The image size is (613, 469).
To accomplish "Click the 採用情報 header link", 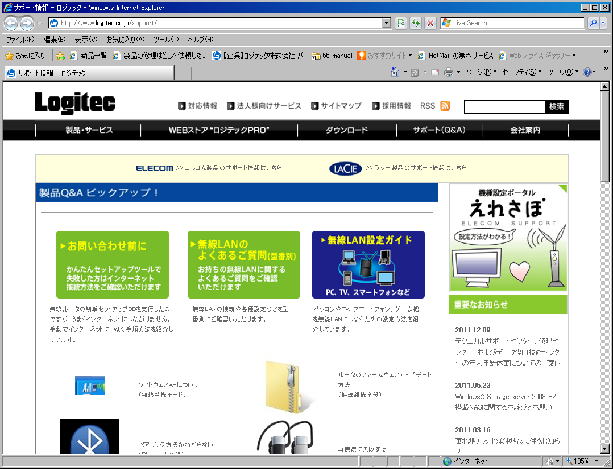I will click(392, 106).
